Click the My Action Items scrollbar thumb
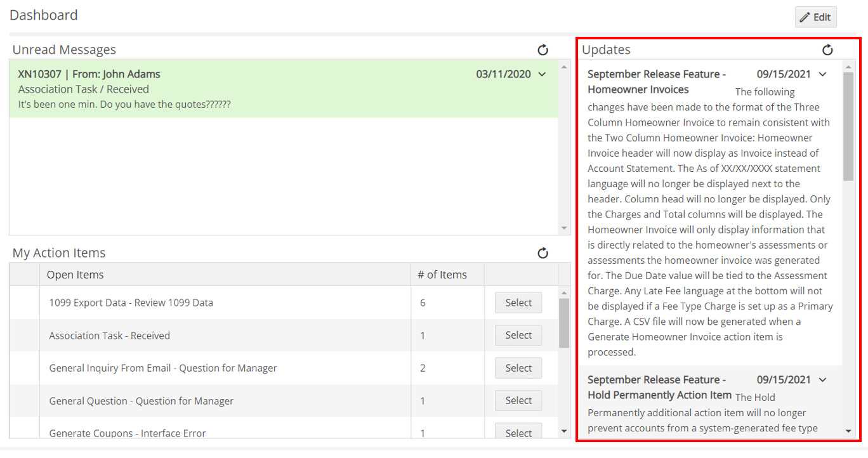 564,323
